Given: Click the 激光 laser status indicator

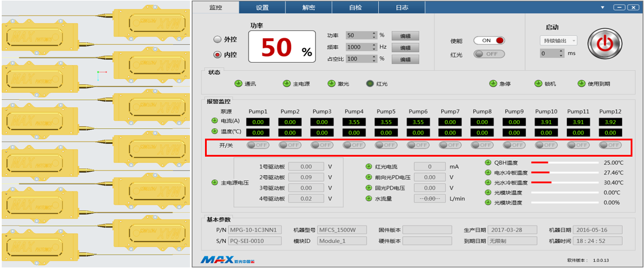Looking at the screenshot, I should 331,84.
